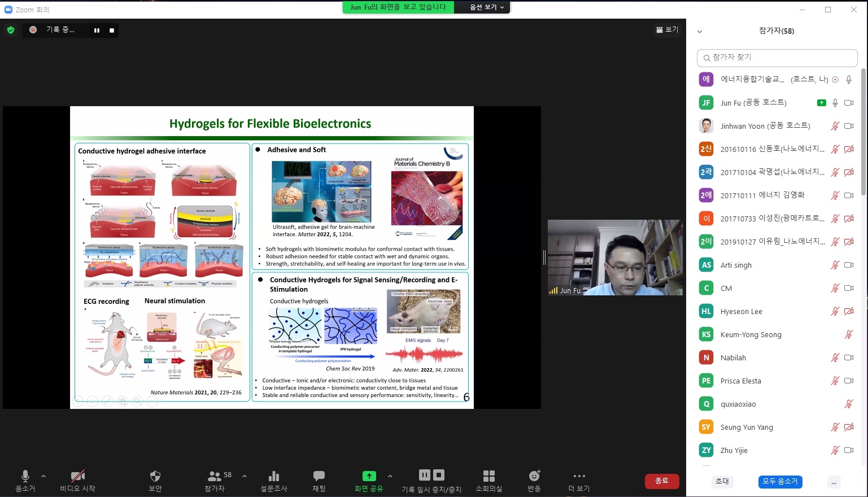Click the participant search field
868x497 pixels.
tap(777, 58)
